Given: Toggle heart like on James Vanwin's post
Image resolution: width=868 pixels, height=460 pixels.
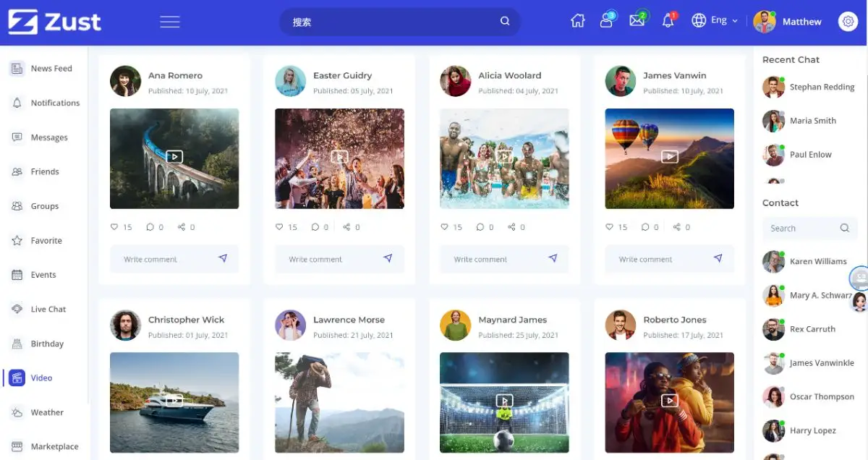Looking at the screenshot, I should (610, 227).
